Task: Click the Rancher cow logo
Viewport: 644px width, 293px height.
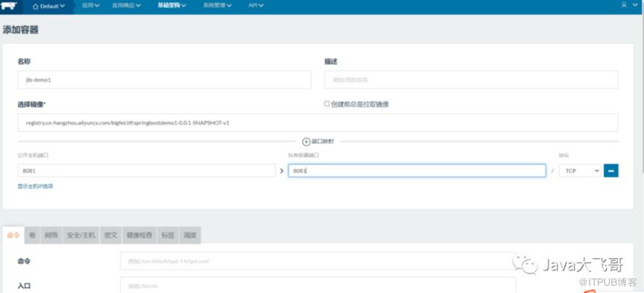Action: click(10, 6)
